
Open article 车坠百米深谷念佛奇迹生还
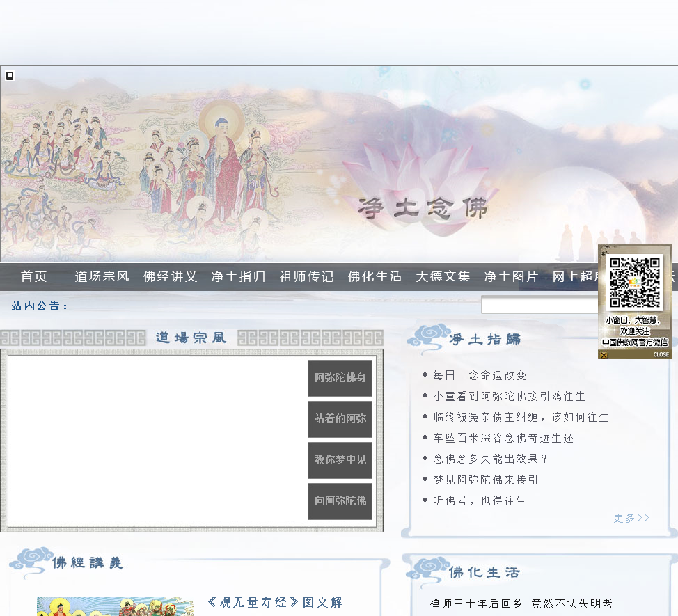click(503, 439)
